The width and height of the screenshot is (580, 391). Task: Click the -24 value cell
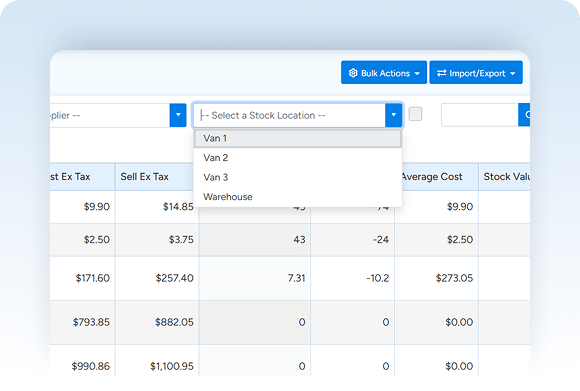353,240
